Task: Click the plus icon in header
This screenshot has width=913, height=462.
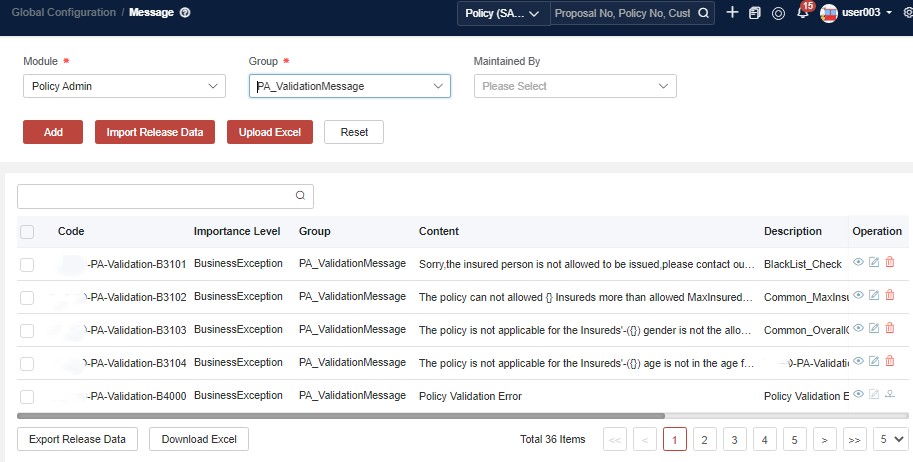Action: [x=732, y=13]
